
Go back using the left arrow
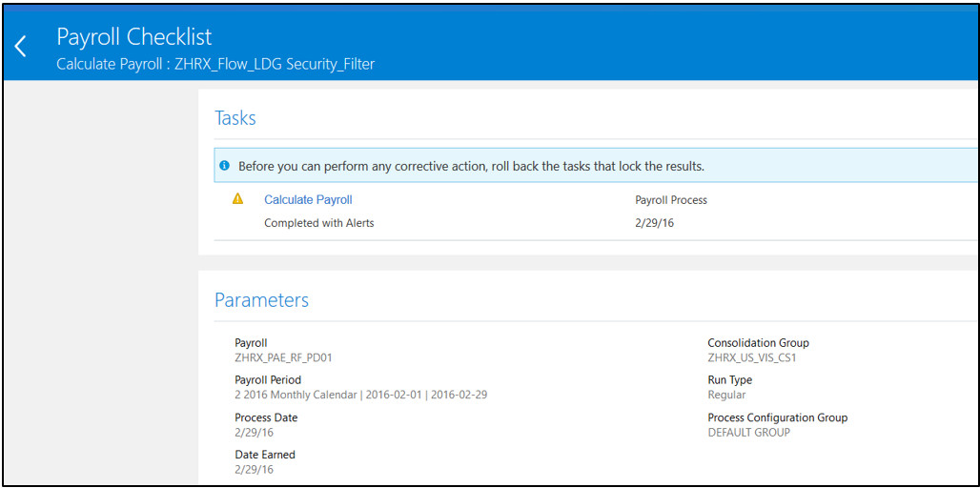pyautogui.click(x=21, y=47)
